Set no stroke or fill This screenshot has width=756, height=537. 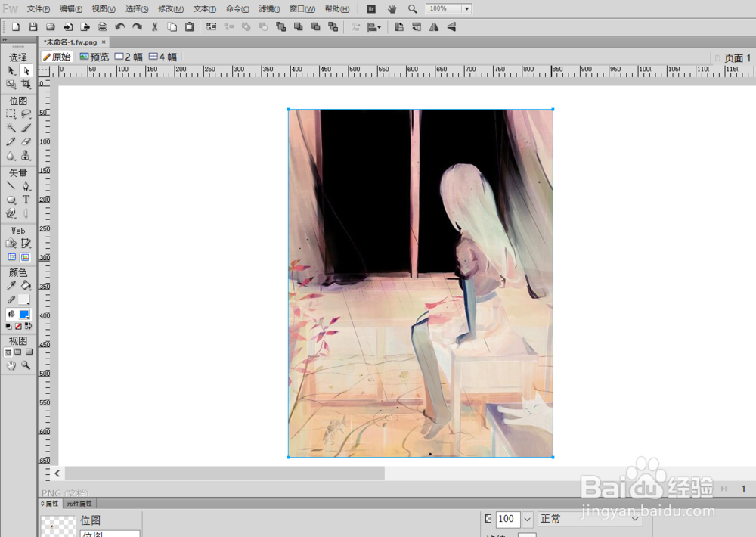point(18,327)
